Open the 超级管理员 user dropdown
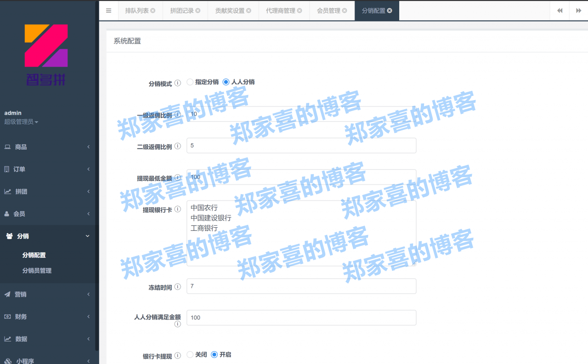Viewport: 588px width, 364px height. pyautogui.click(x=21, y=122)
